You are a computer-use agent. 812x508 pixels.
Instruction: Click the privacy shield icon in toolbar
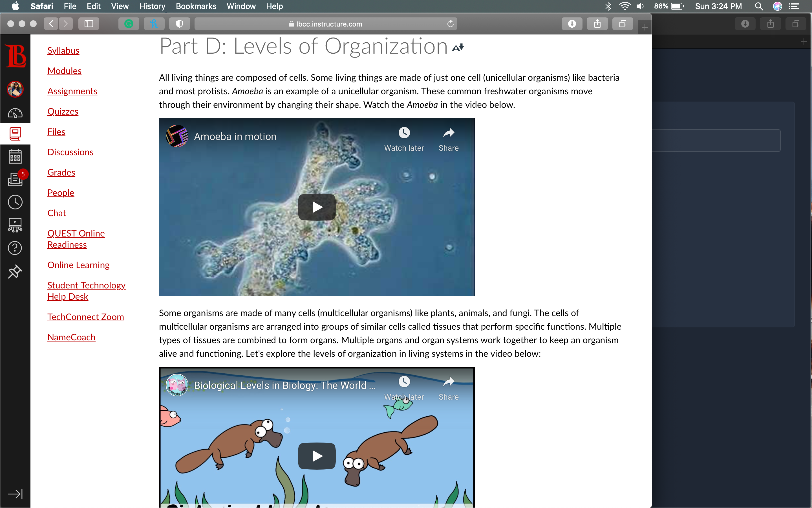tap(180, 24)
